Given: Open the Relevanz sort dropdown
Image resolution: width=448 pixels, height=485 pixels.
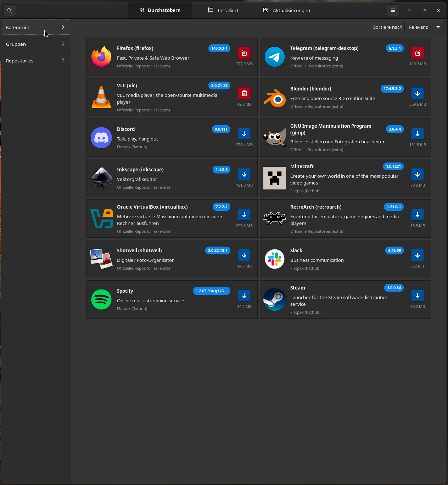Looking at the screenshot, I should 424,27.
